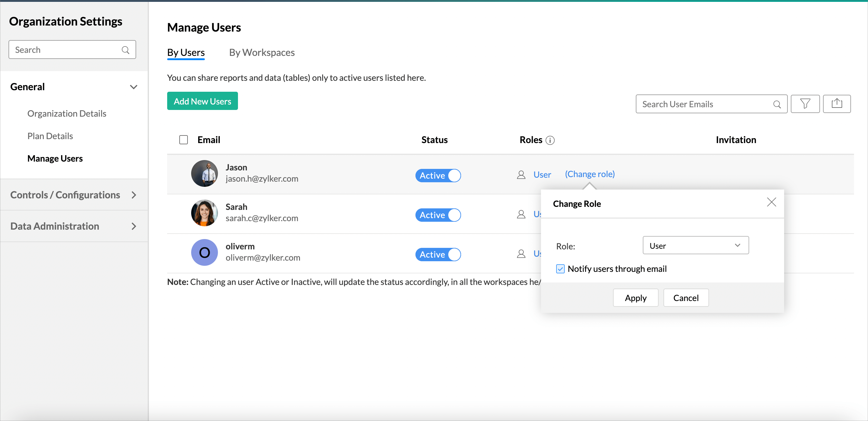Click the role person icon for Jason

[521, 174]
